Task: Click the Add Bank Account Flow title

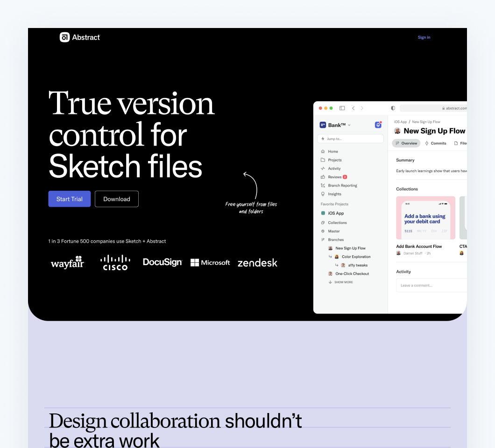Action: coord(419,246)
